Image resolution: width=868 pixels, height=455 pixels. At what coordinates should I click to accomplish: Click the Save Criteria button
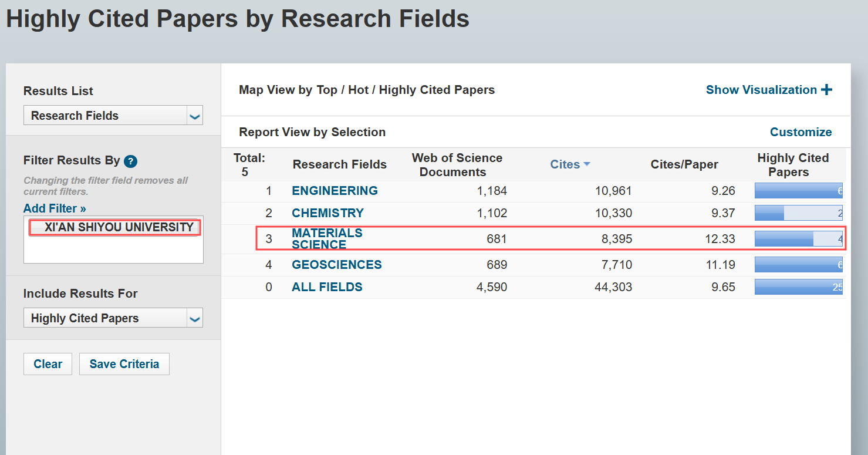(124, 363)
